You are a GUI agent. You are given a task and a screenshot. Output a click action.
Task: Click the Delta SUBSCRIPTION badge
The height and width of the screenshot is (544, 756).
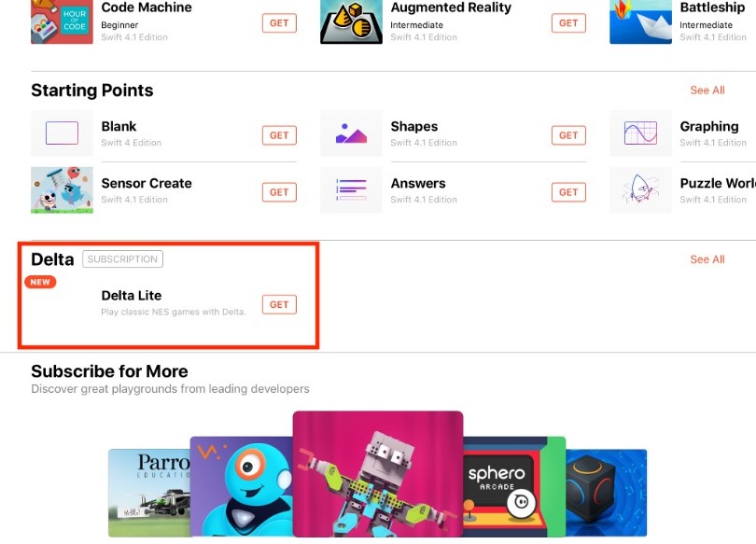click(x=122, y=259)
